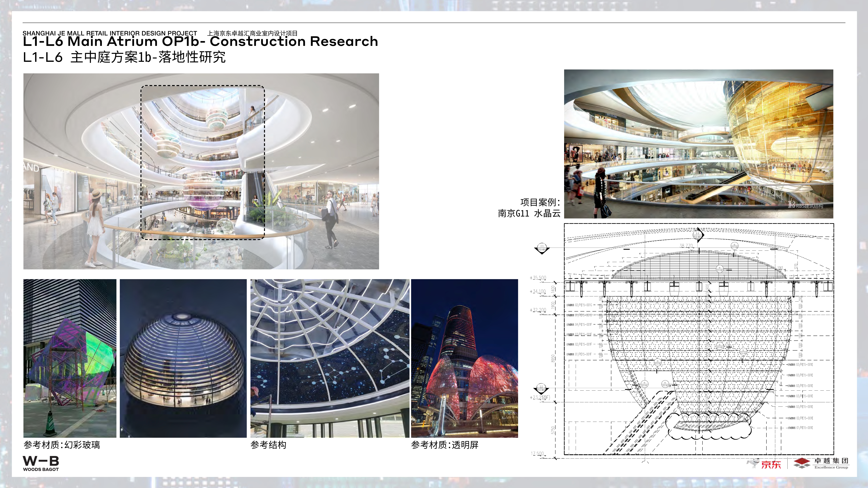
Task: Click the lower section-cut triangle marker near +23.250
Action: point(541,389)
